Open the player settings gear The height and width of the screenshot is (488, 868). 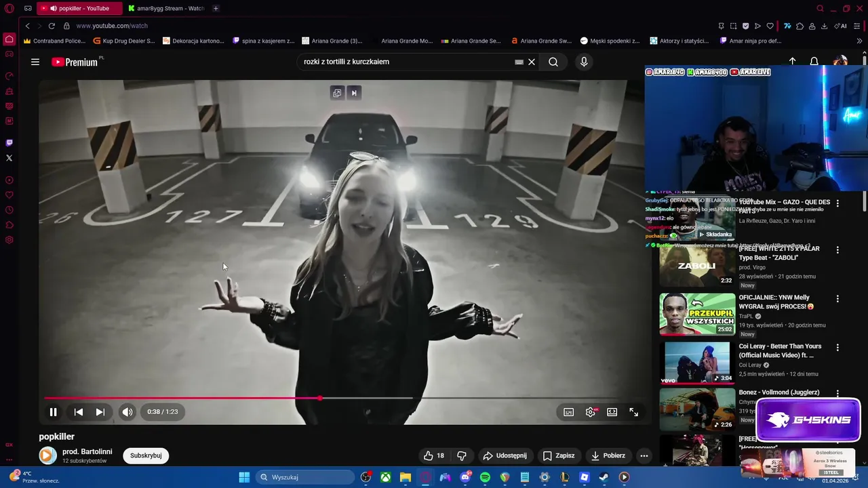591,412
